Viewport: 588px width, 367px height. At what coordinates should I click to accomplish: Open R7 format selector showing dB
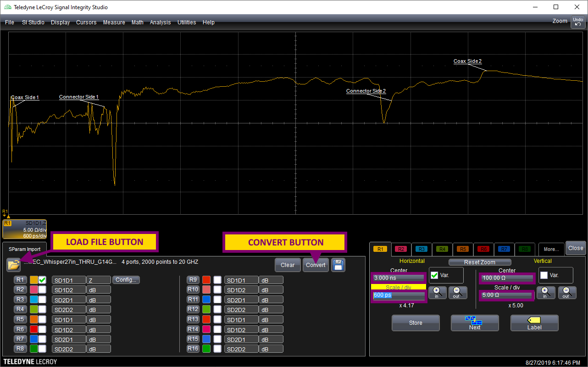coord(99,339)
